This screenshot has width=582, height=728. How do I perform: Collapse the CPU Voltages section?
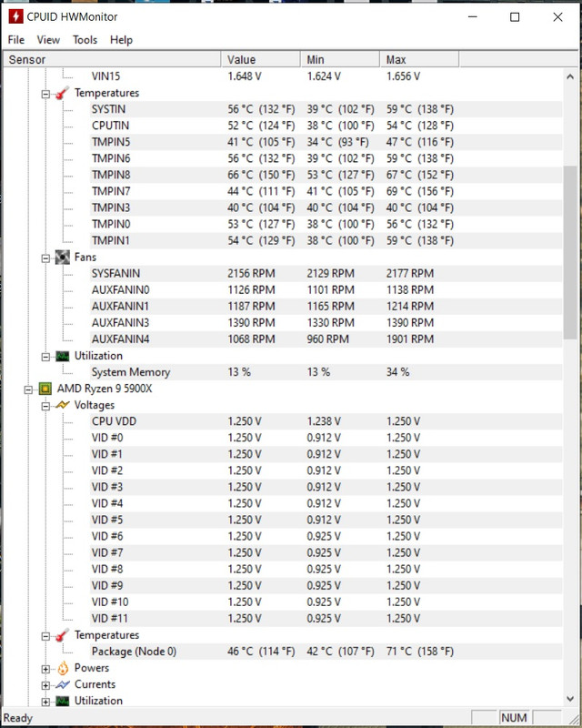[x=45, y=406]
